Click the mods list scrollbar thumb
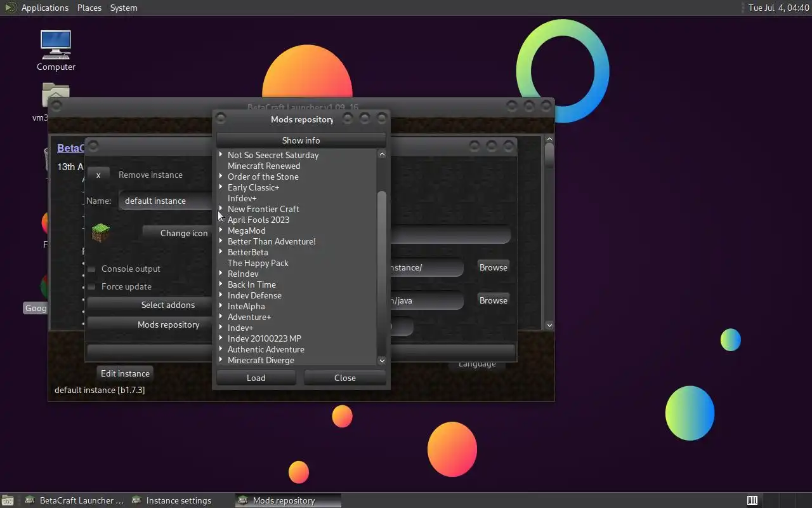This screenshot has height=508, width=812. pos(382,273)
